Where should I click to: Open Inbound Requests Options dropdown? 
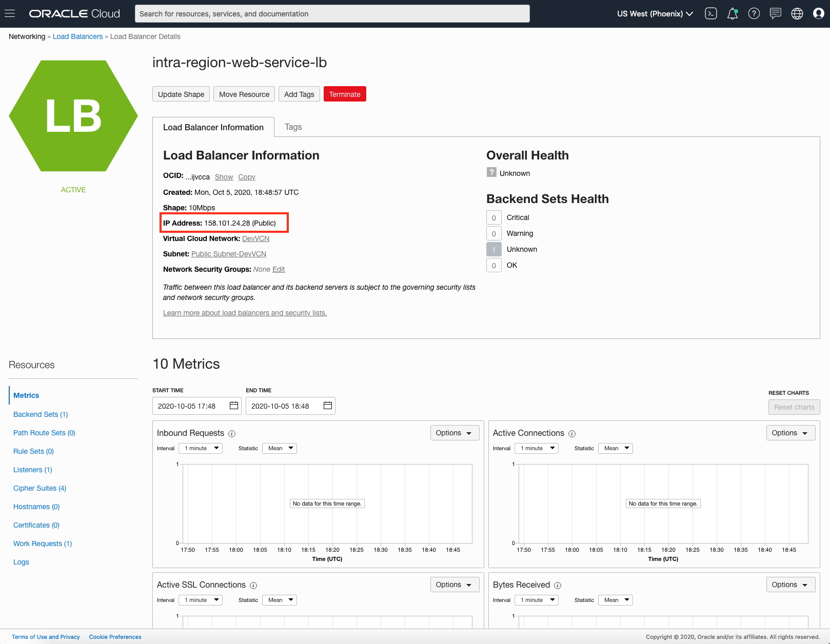[454, 433]
